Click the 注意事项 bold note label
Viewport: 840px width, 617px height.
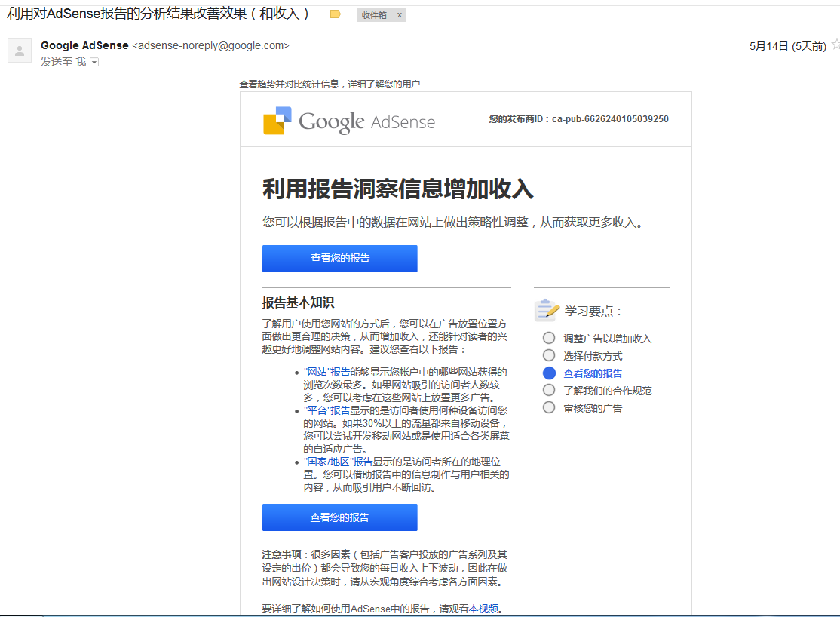[281, 555]
